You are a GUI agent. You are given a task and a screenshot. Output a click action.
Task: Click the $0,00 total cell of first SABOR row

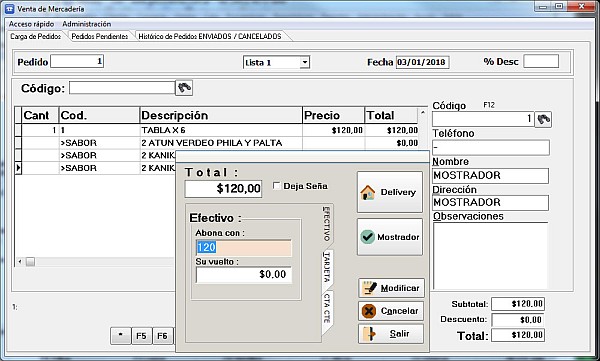tap(391, 143)
